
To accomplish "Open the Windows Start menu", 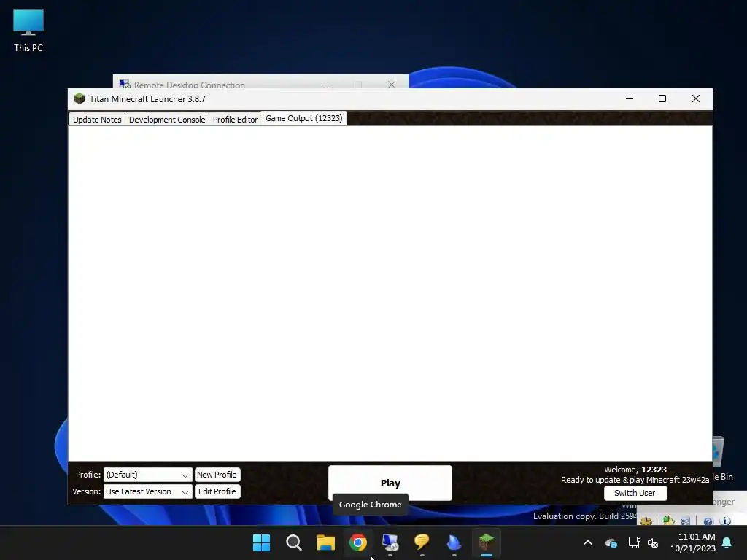I will (x=262, y=542).
